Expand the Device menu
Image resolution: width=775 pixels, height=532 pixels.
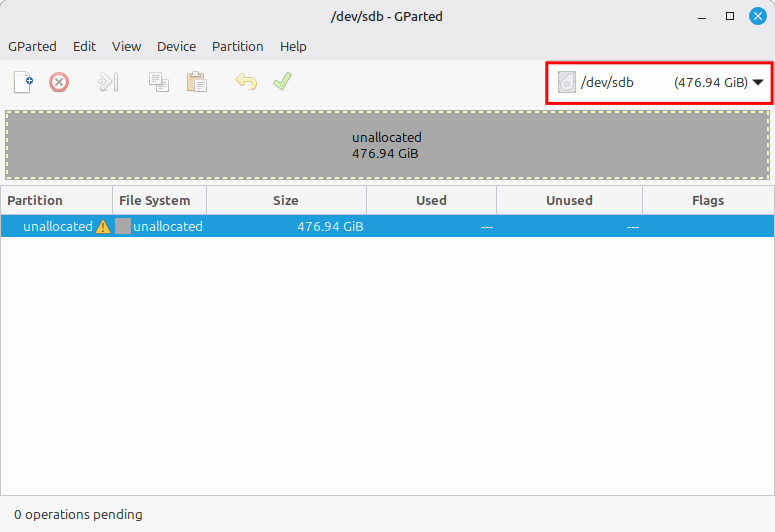(176, 46)
